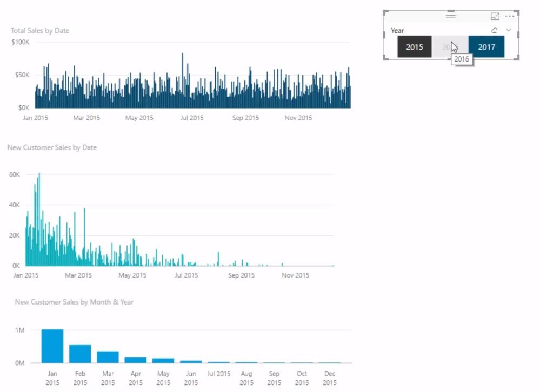Toggle the 2017 year slicer button
540x392 pixels.
486,47
